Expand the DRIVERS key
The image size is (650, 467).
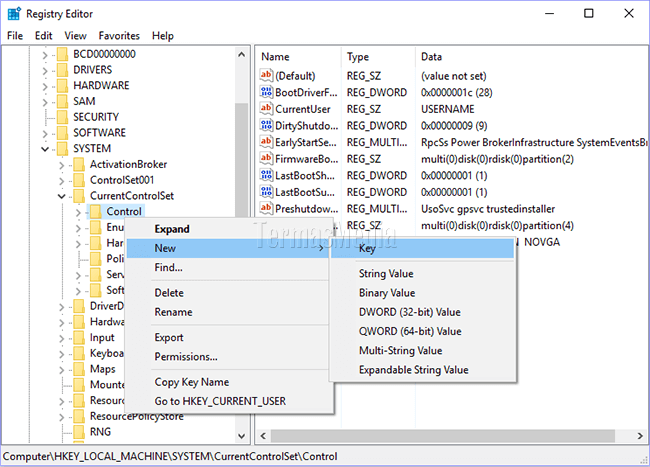45,70
